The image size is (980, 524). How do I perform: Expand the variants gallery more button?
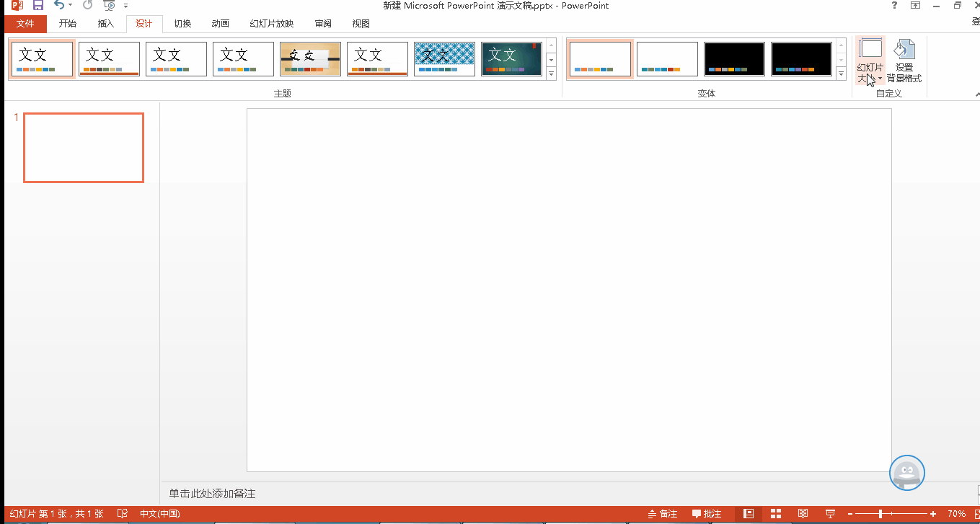click(841, 73)
